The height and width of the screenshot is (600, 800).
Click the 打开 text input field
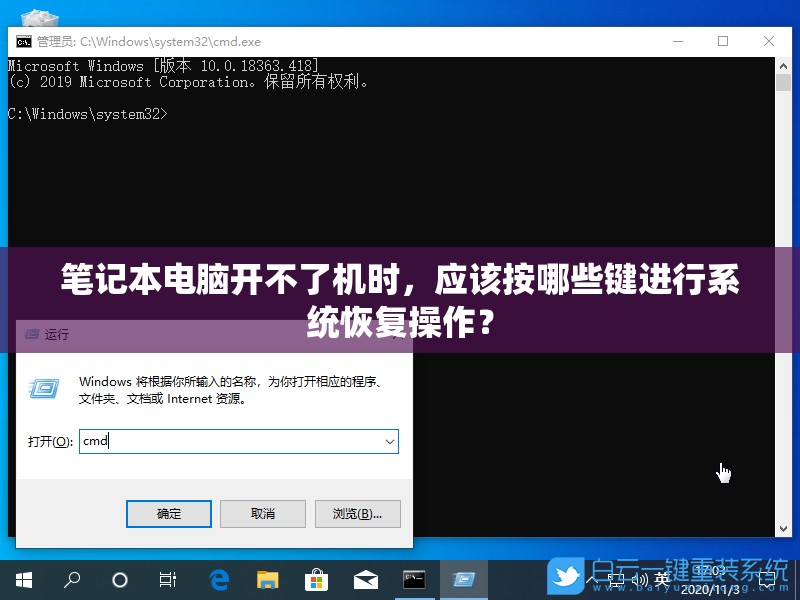pyautogui.click(x=239, y=441)
